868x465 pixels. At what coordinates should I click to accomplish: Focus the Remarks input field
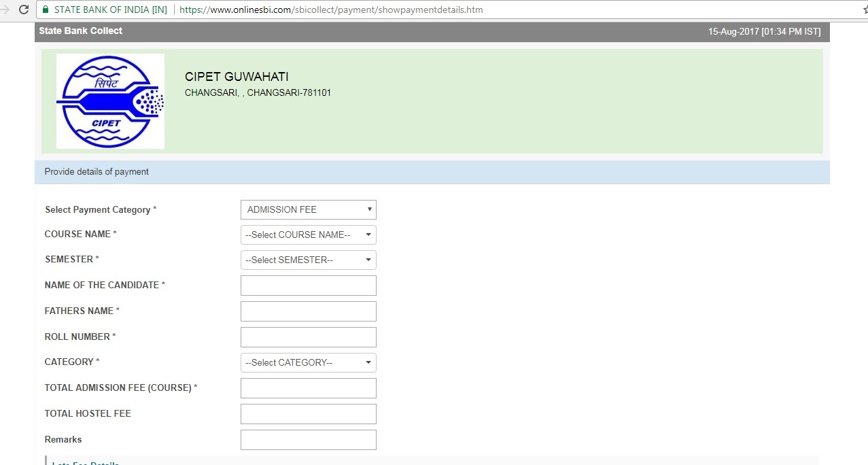[x=309, y=440]
